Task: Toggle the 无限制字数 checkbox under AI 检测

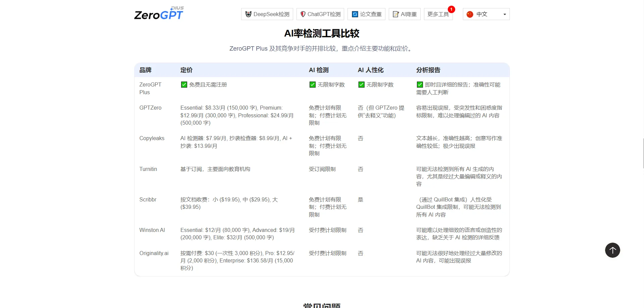Action: tap(312, 84)
